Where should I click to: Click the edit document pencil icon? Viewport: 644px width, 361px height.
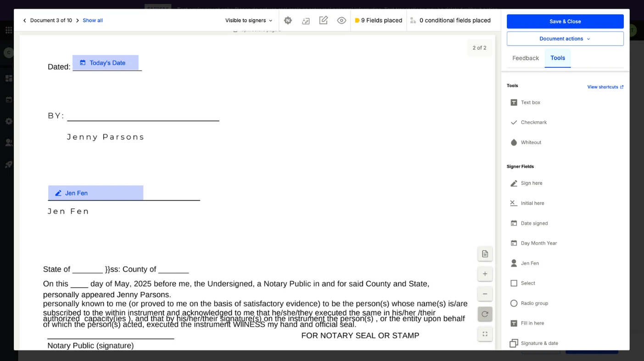coord(323,21)
